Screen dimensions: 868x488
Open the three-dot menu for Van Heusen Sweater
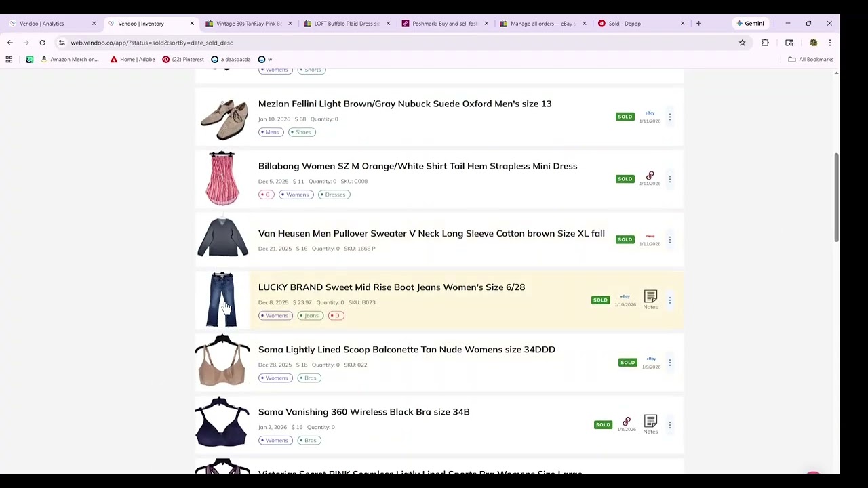(669, 239)
